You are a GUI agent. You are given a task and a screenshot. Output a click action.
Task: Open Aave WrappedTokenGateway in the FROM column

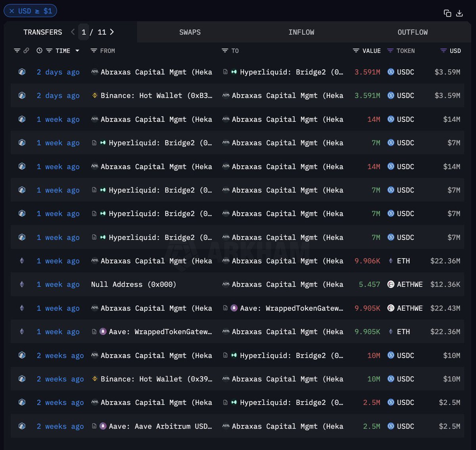click(x=160, y=332)
